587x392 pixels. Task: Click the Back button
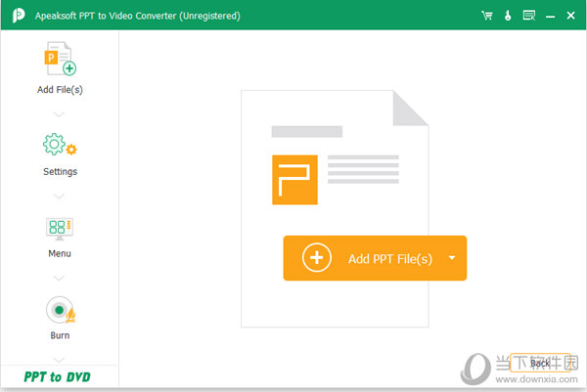pyautogui.click(x=540, y=363)
